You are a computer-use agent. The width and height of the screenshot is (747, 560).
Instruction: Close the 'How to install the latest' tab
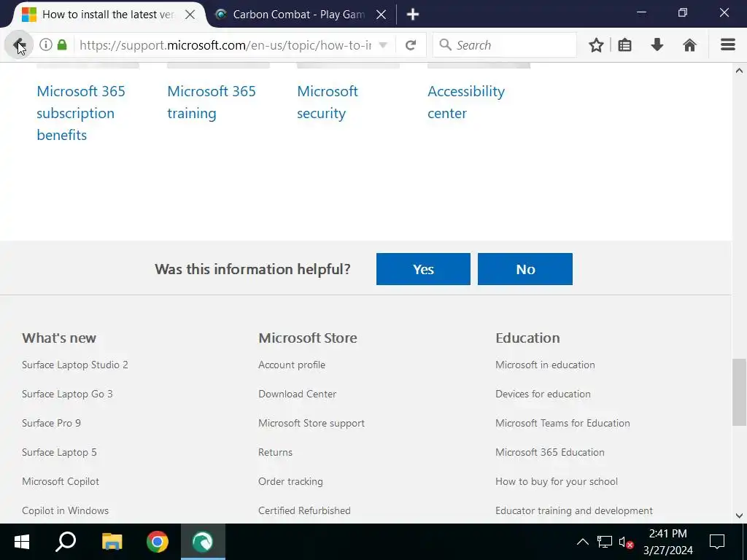coord(190,15)
